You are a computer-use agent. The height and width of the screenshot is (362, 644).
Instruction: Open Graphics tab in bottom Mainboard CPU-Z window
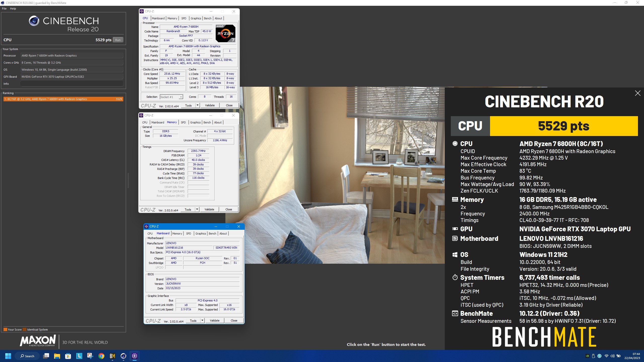point(200,234)
